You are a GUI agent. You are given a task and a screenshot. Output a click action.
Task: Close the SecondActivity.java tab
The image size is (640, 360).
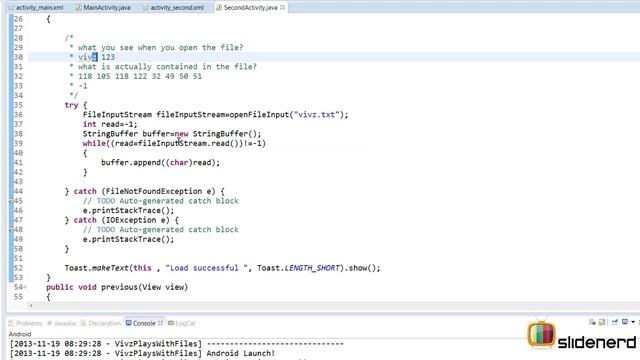pyautogui.click(x=282, y=7)
